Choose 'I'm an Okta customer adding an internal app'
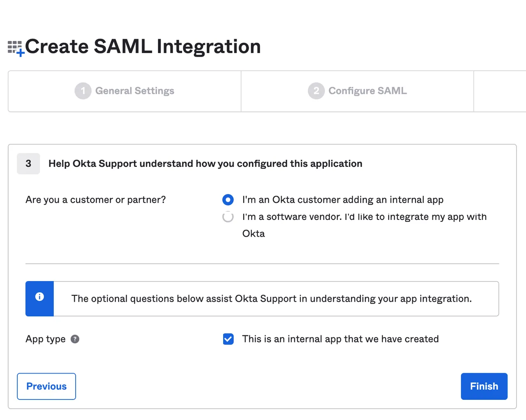Image resolution: width=526 pixels, height=420 pixels. click(228, 200)
